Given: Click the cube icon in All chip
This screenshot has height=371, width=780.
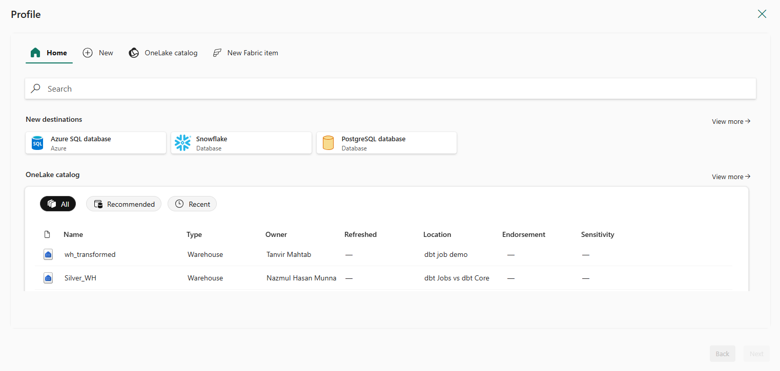Looking at the screenshot, I should [51, 204].
